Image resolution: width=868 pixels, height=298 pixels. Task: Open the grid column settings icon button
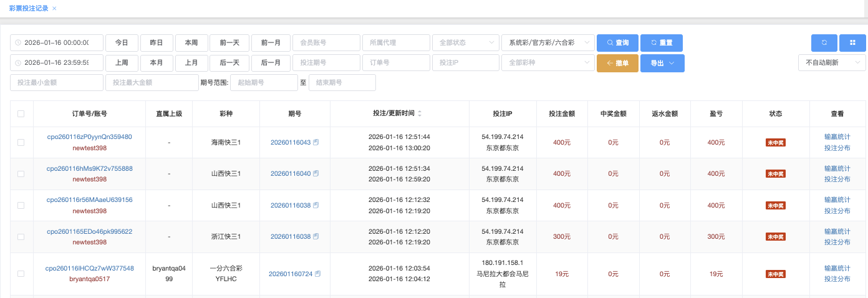[x=852, y=43]
